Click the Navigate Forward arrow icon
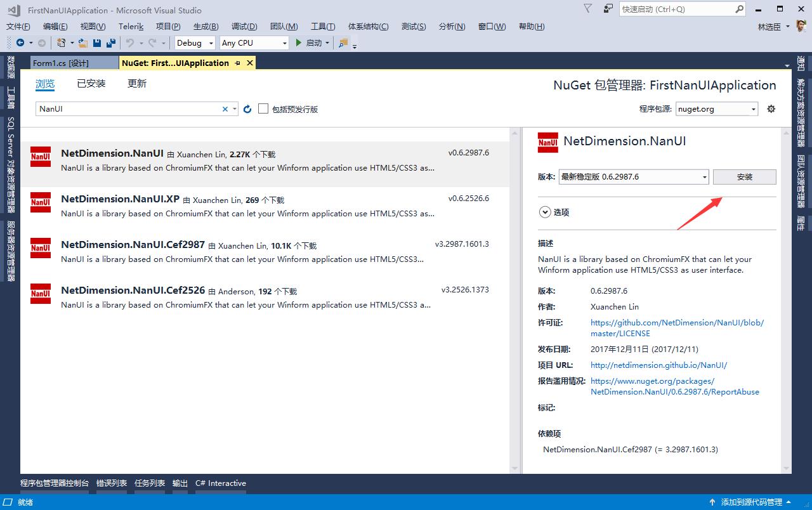Screen dimensions: 812x510 (41, 43)
